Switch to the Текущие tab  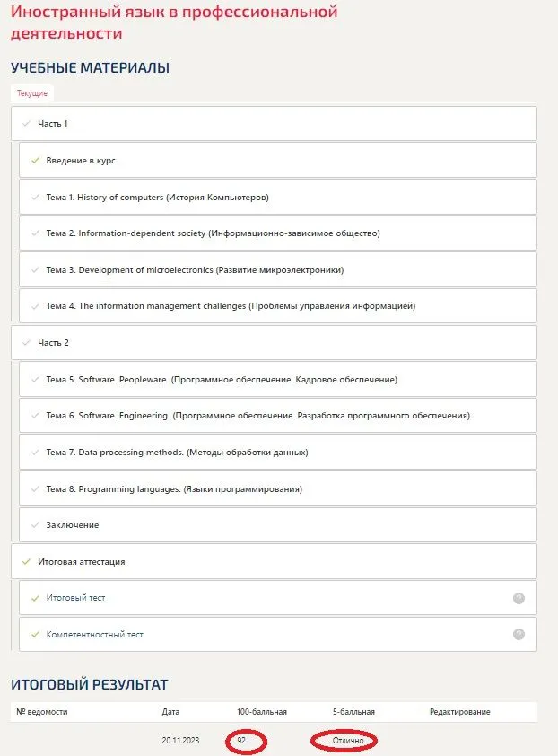pyautogui.click(x=32, y=93)
